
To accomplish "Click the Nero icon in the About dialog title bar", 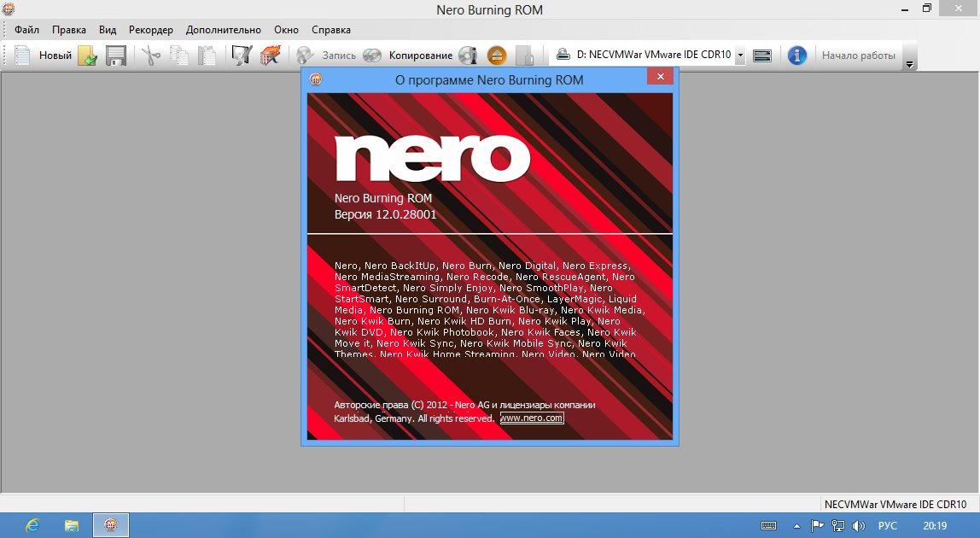I will coord(316,79).
